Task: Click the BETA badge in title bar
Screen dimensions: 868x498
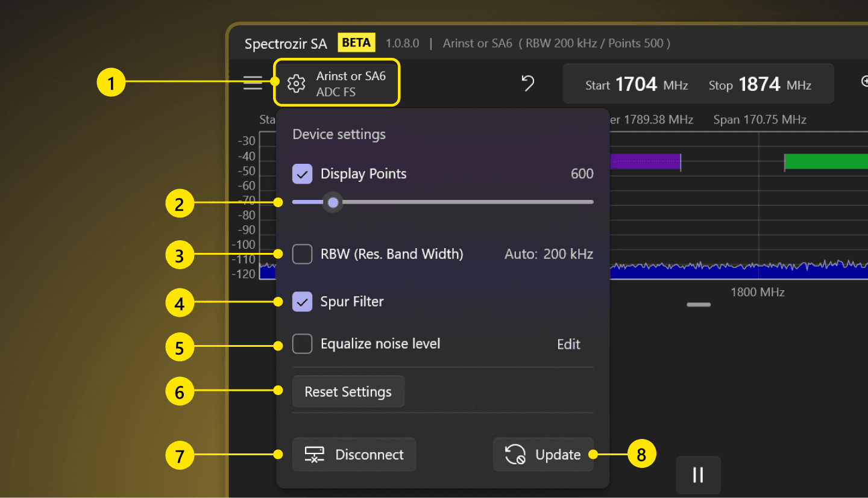Action: pyautogui.click(x=356, y=43)
